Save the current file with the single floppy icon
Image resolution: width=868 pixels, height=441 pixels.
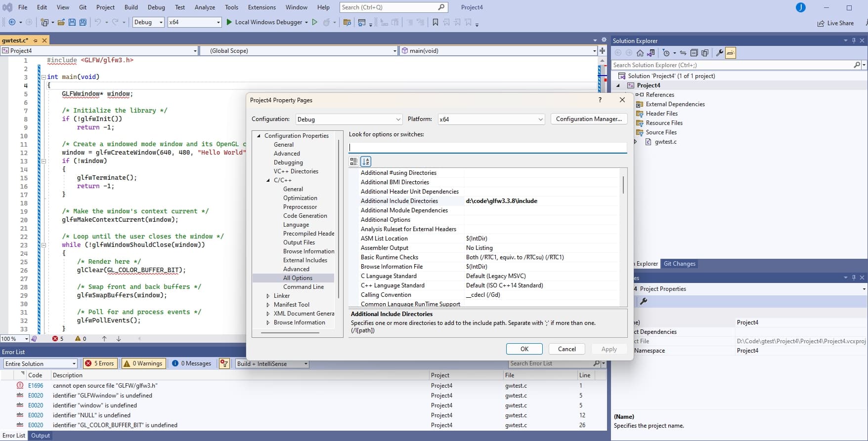click(72, 22)
